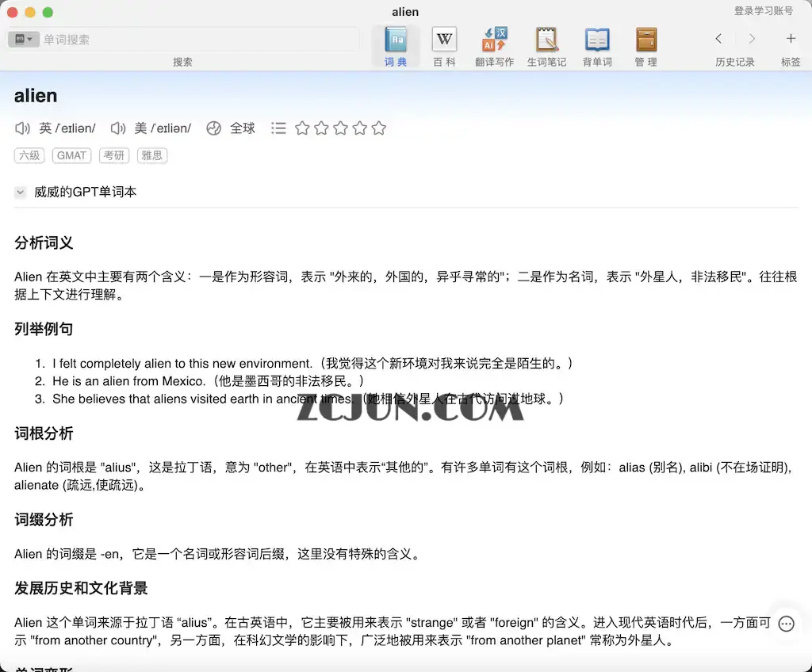Click the 六级 exam tag

pos(29,155)
